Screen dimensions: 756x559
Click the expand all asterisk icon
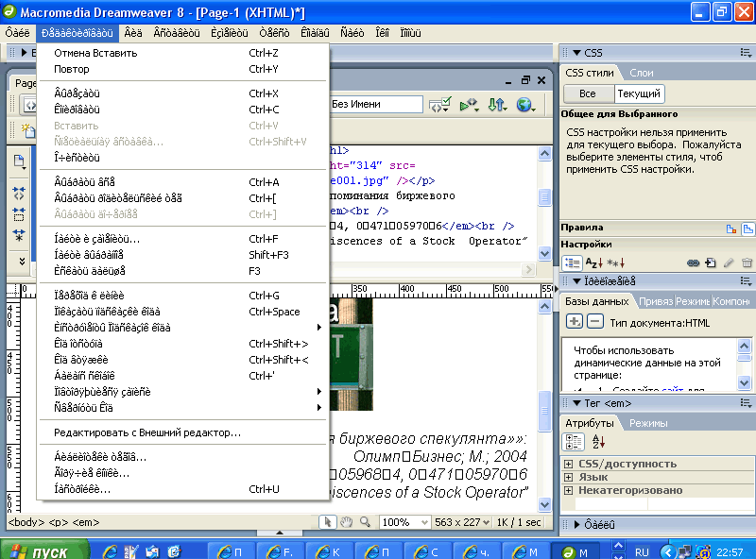[x=19, y=235]
